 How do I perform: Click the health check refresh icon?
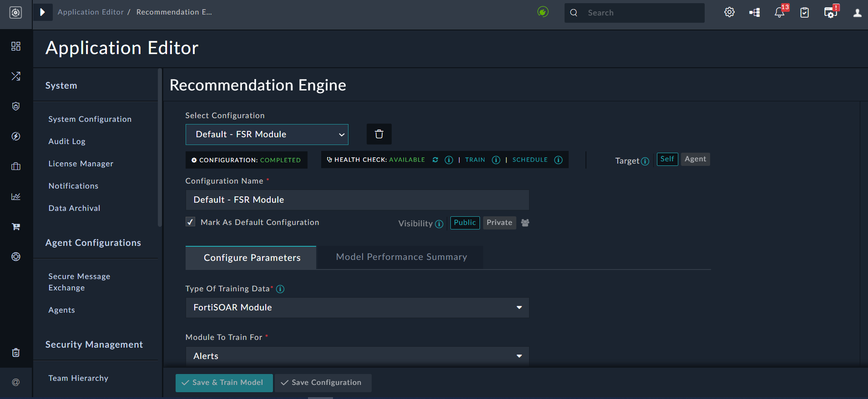point(435,160)
